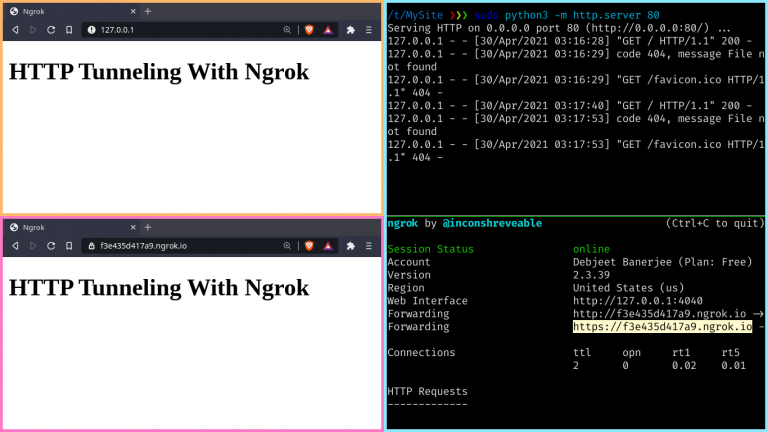Click the 'online' session status value
768x432 pixels.
pos(591,249)
